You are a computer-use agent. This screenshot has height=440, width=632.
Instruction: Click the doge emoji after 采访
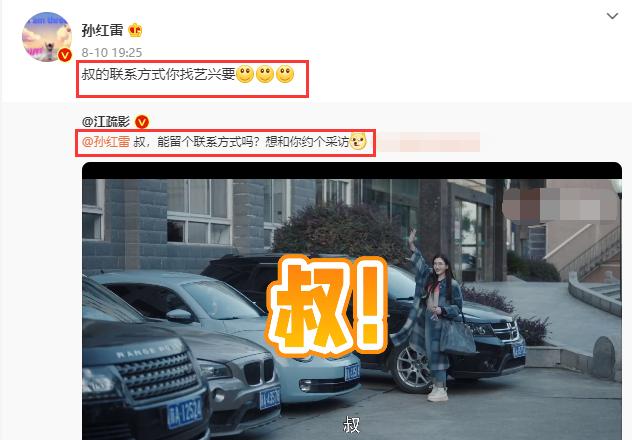pyautogui.click(x=358, y=141)
